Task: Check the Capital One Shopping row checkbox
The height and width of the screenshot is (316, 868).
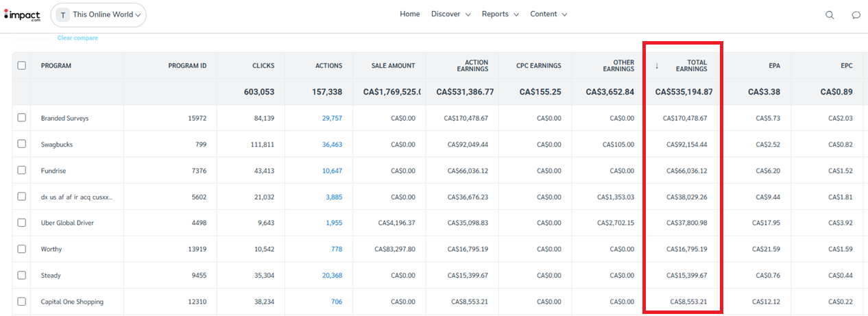Action: click(x=22, y=302)
